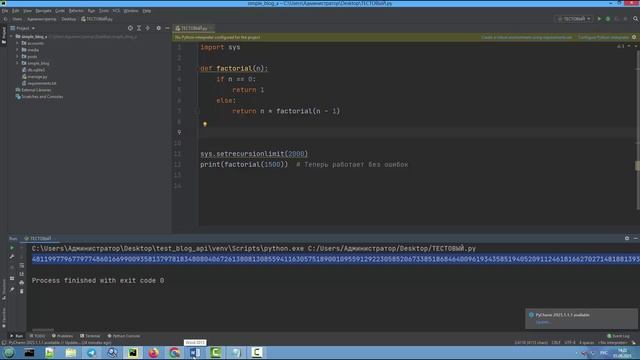Toggle soft-wrap in Run console
Image resolution: width=640 pixels, height=360 pixels.
pos(22,265)
